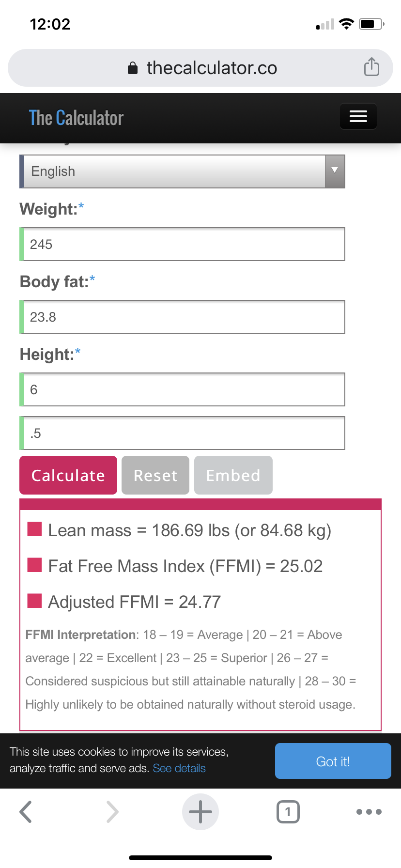Select the Height feet field showing 6
Viewport: 401px width, 868px height.
coord(183,389)
